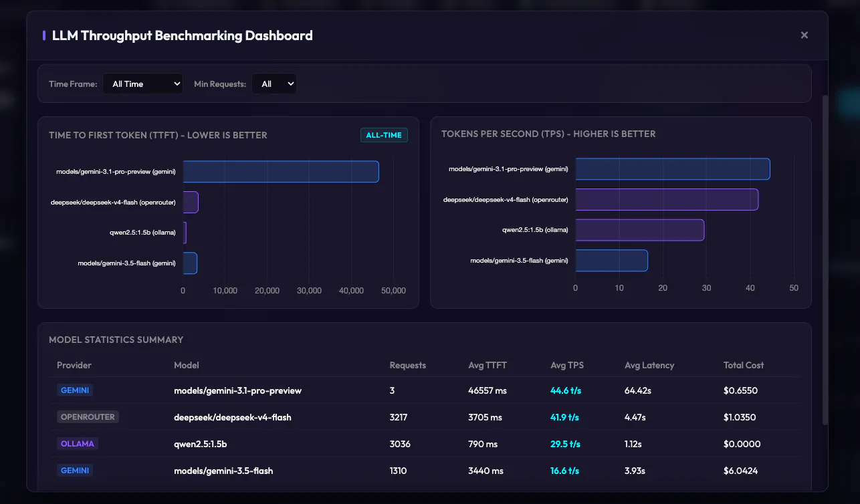The height and width of the screenshot is (504, 860).
Task: Select models/gemini-3.1-pro-preview in table
Action: (238, 390)
